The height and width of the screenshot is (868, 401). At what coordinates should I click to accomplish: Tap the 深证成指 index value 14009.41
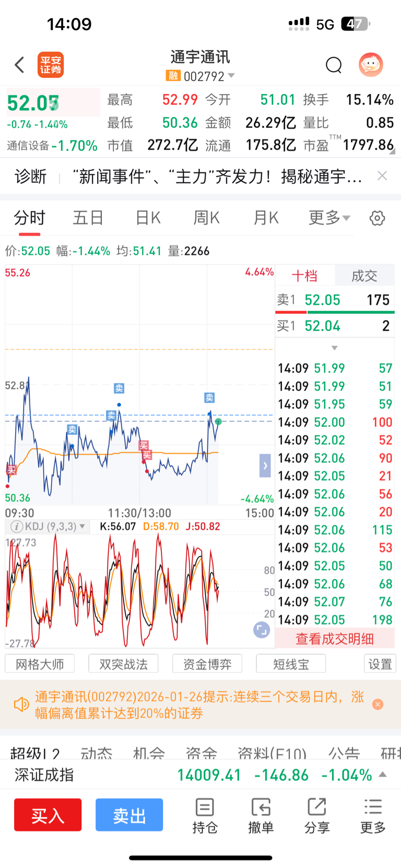coord(209,775)
